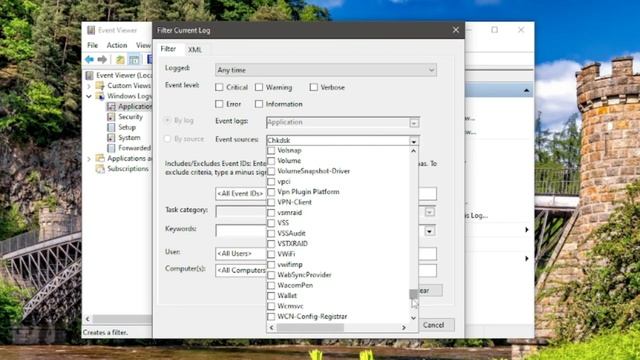The height and width of the screenshot is (360, 640).
Task: Tick the WacomPen source checkbox
Action: click(271, 285)
